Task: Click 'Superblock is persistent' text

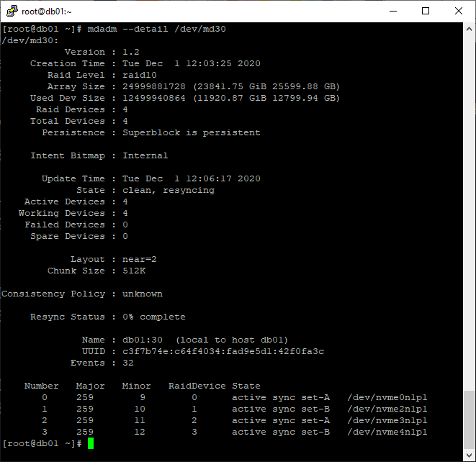Action: (192, 132)
